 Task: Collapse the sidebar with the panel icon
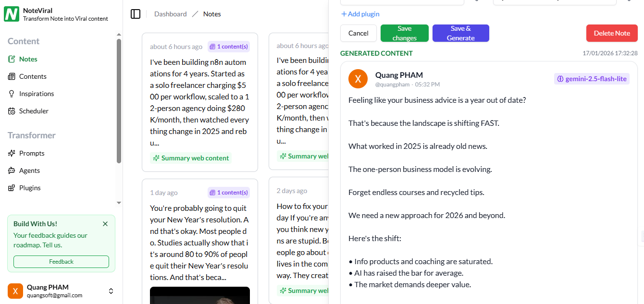(136, 14)
